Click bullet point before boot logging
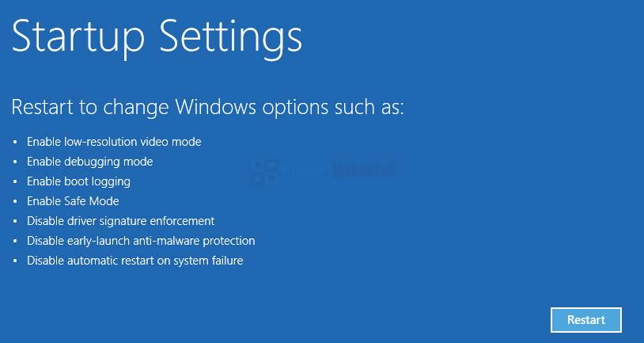Viewport: 644px width, 343px height. coord(16,181)
